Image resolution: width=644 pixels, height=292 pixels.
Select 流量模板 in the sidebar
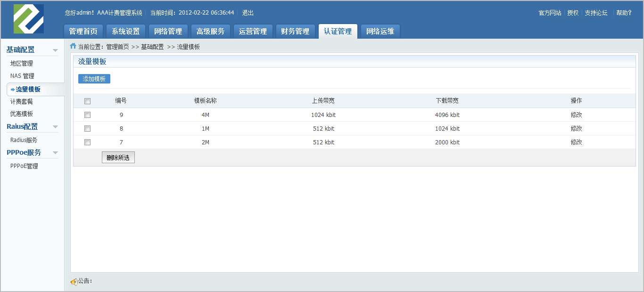pyautogui.click(x=28, y=89)
